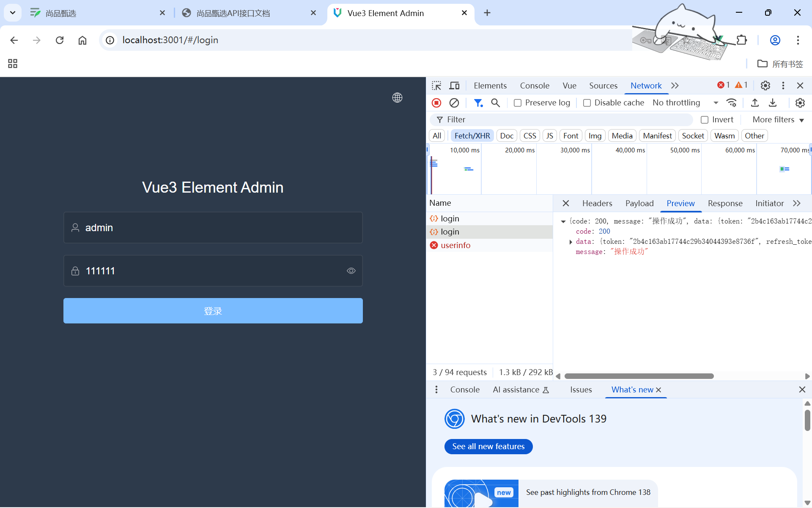Click the 登录 login button
Screen dimensions: 812x508
[x=213, y=311]
